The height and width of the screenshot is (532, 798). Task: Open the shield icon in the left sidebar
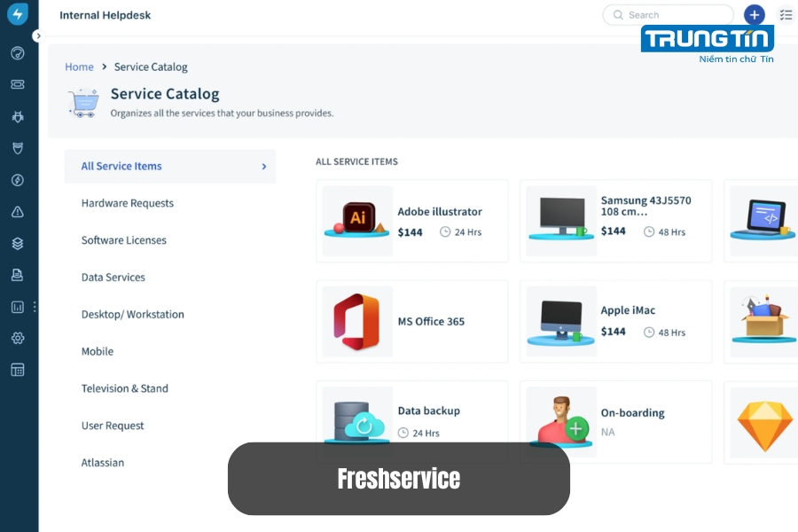(x=17, y=148)
